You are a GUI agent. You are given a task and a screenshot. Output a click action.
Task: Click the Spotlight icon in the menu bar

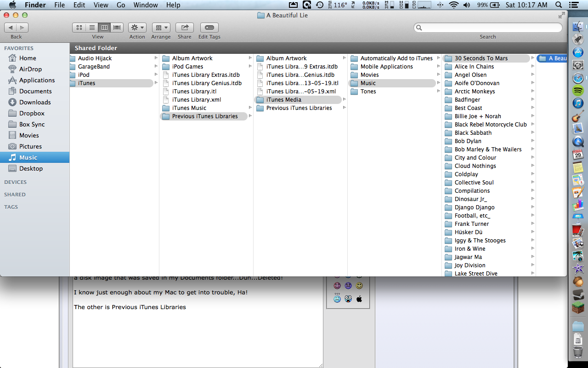pos(558,5)
